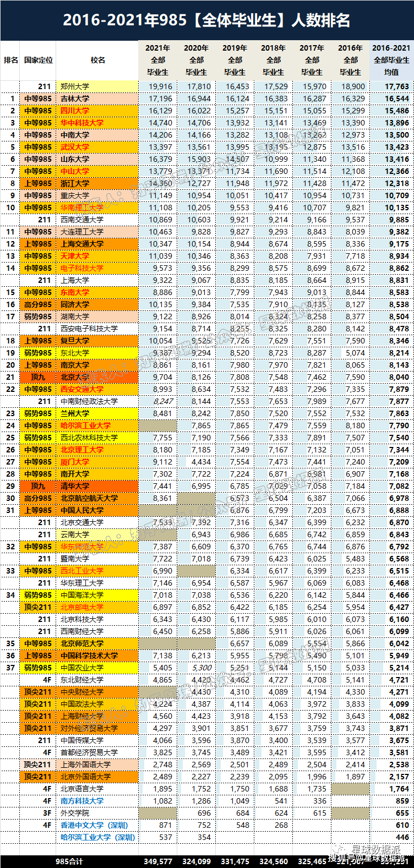The image size is (414, 868).
Task: Select the school name 西南交通大学
Action: 82,220
